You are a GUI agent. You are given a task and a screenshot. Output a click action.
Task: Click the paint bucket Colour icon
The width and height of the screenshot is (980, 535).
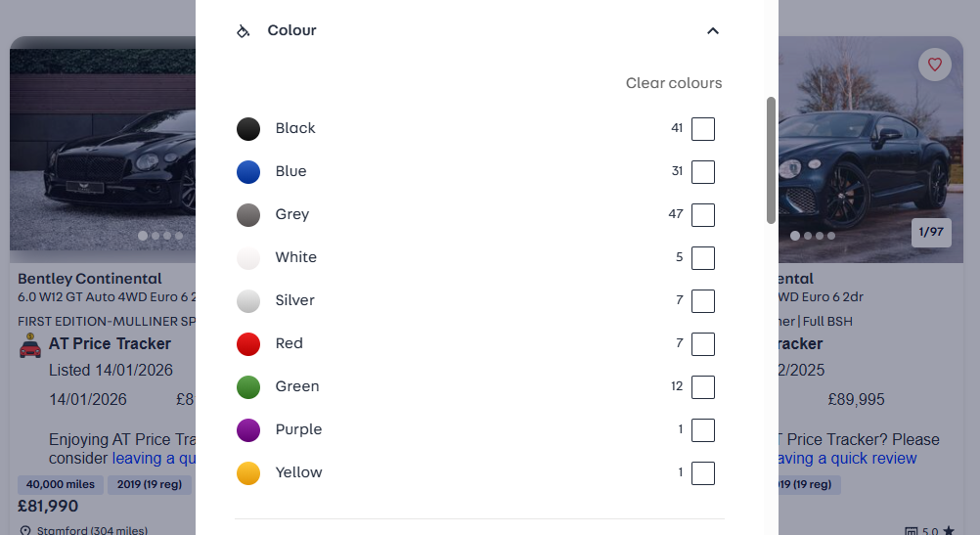click(244, 31)
